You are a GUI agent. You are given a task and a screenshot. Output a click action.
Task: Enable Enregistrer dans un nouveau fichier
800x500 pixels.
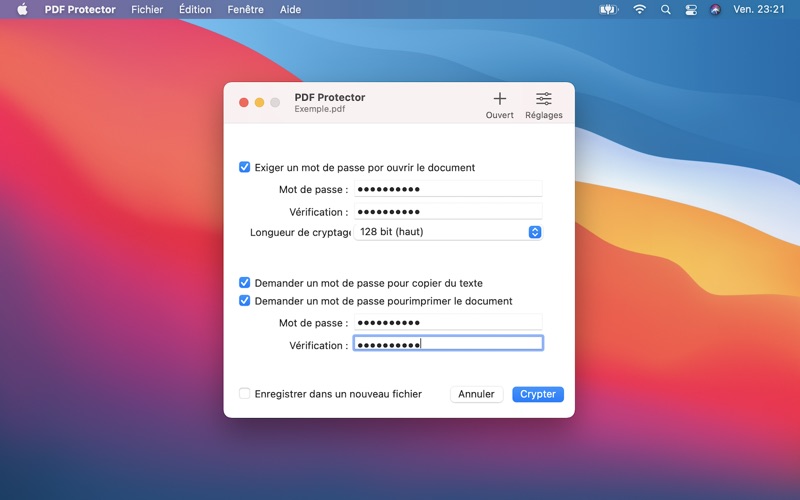pyautogui.click(x=244, y=393)
